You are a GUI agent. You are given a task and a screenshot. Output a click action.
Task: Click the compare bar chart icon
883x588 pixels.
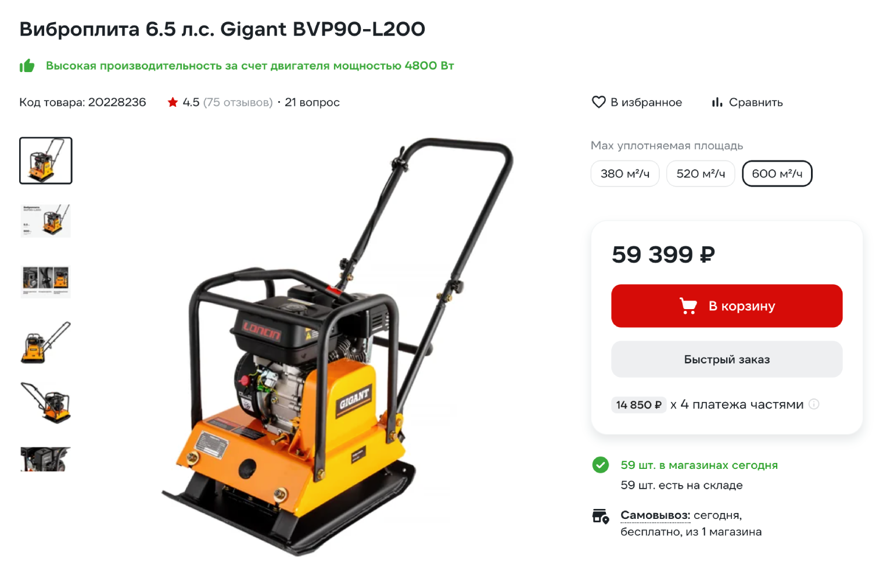pos(717,102)
